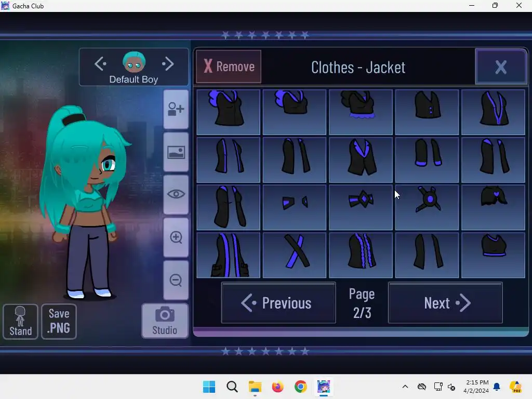
Task: Select open jacket with purple edge stripes
Action: 229,160
